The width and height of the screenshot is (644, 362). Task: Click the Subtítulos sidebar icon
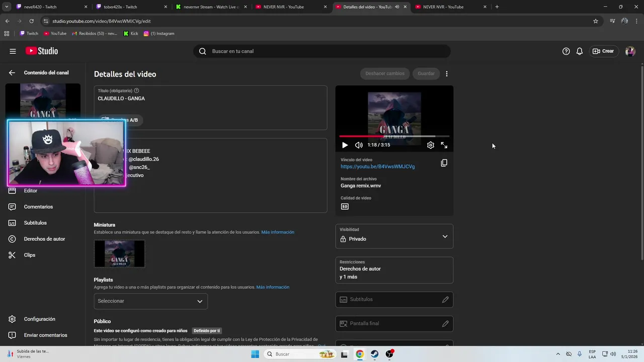tap(12, 223)
